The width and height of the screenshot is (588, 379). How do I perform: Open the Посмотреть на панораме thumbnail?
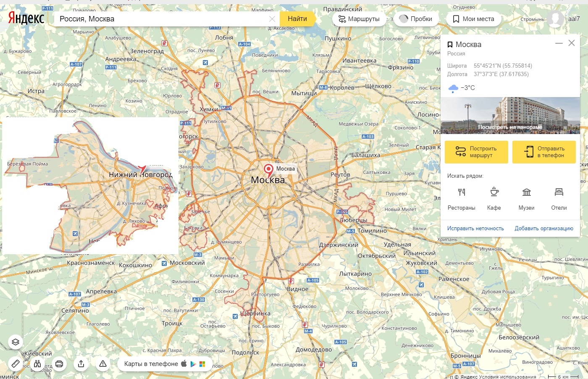tap(510, 116)
